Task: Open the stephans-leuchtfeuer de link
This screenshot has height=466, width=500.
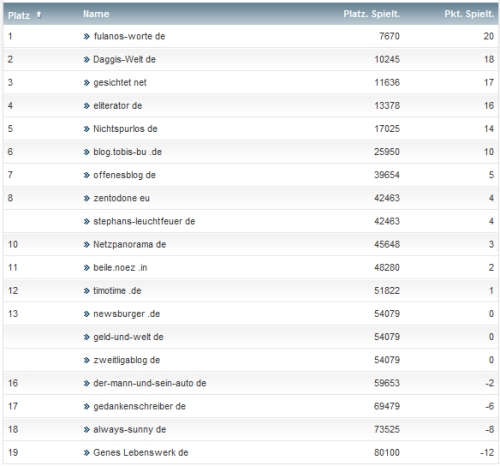Action: point(144,221)
